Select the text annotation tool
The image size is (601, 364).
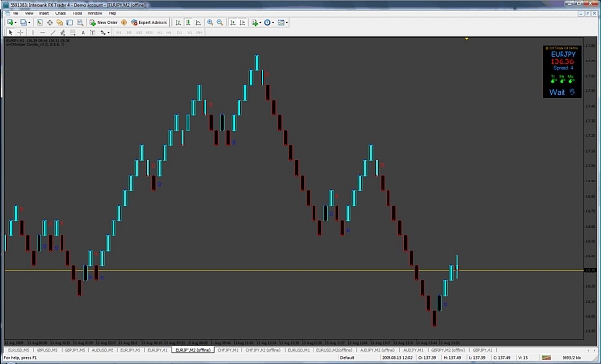(83, 32)
